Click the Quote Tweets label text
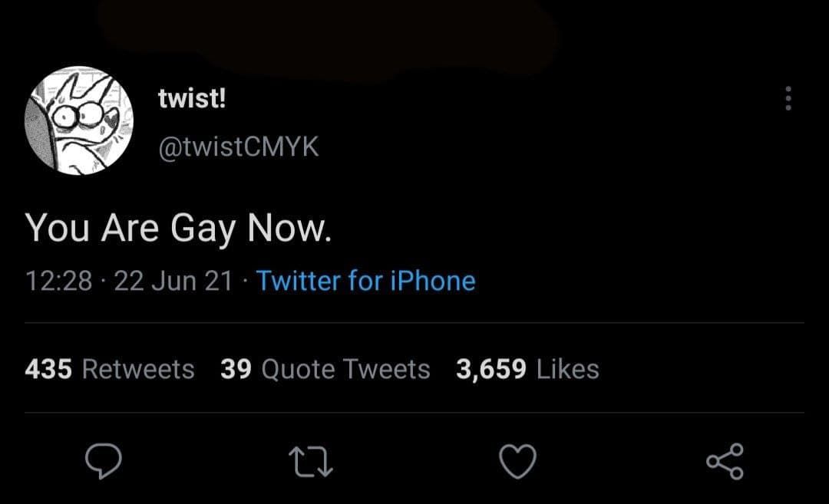This screenshot has height=504, width=829. pos(345,370)
